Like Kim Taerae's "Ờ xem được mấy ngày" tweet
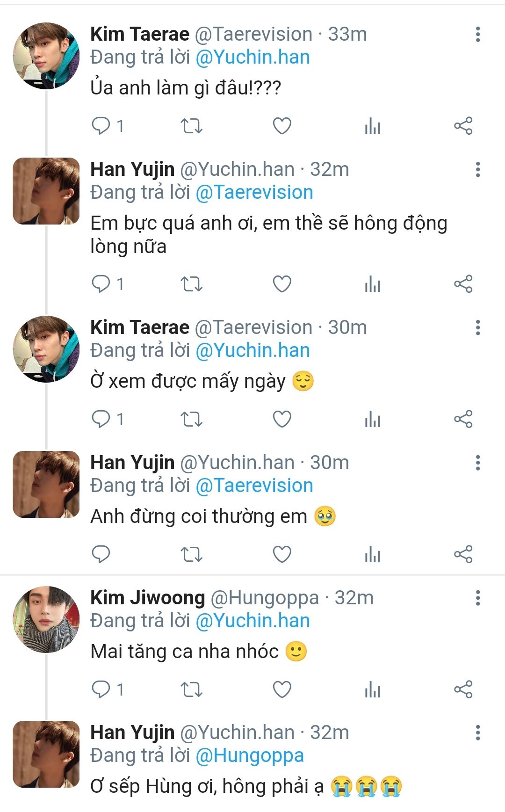 [x=282, y=419]
